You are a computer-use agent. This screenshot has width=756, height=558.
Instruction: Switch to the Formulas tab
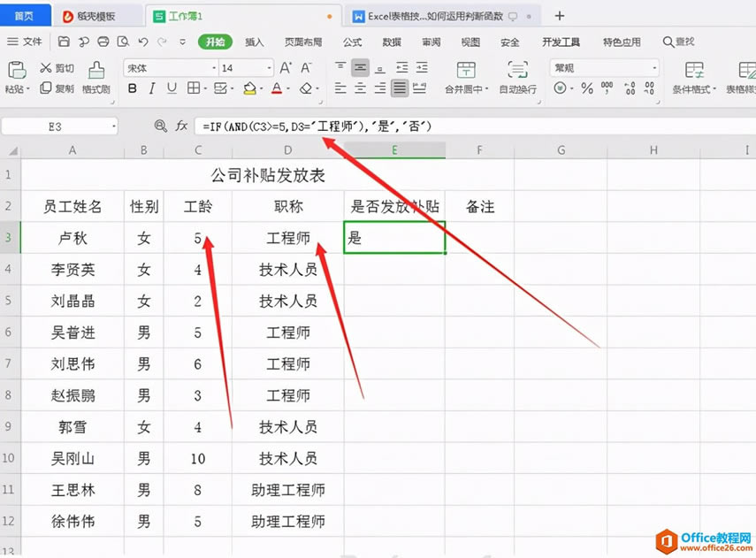[352, 42]
